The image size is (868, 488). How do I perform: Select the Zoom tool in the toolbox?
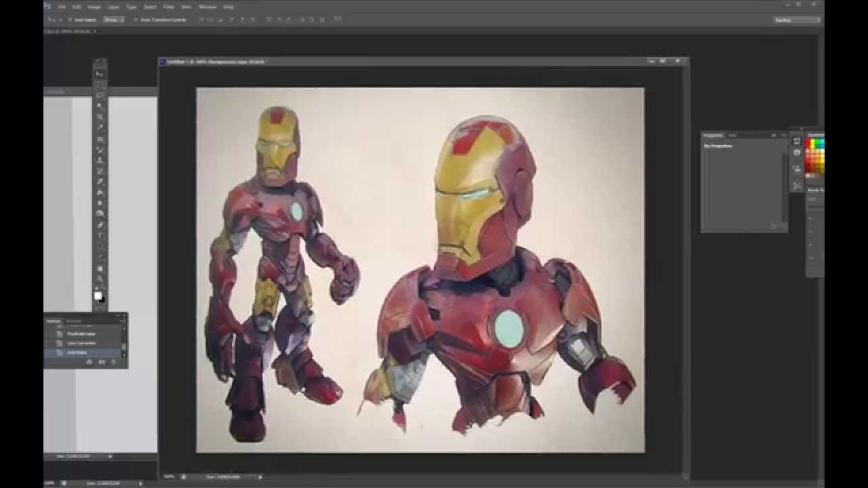coord(100,279)
